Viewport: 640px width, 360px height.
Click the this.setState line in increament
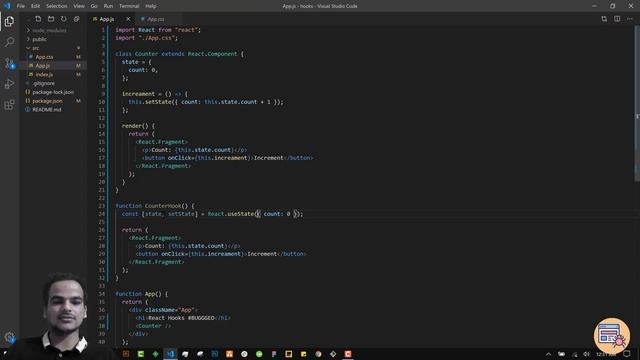[206, 102]
